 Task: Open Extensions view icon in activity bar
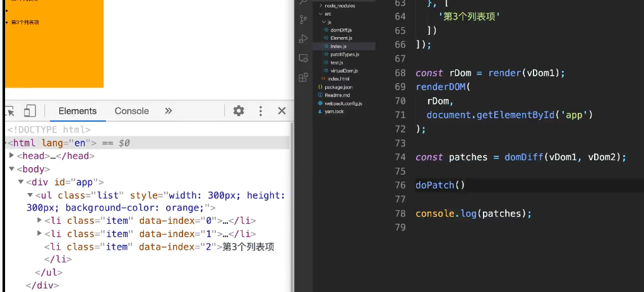(x=303, y=77)
